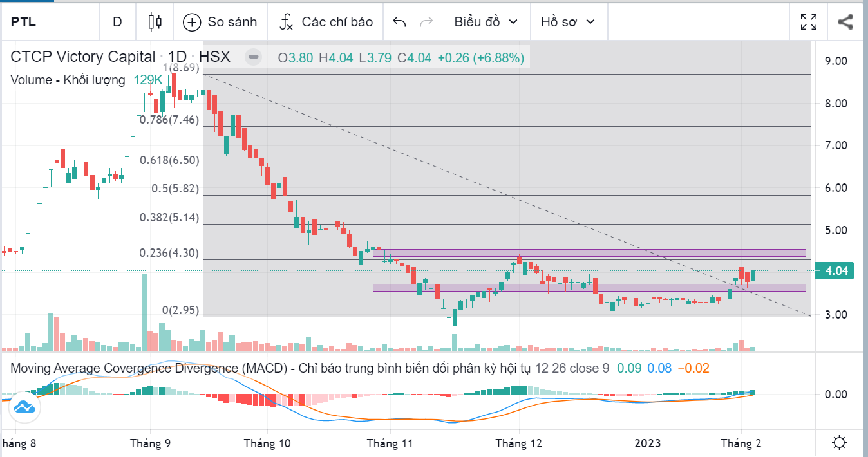Click the Tháng 12 time axis label
This screenshot has height=457, width=868.
519,443
